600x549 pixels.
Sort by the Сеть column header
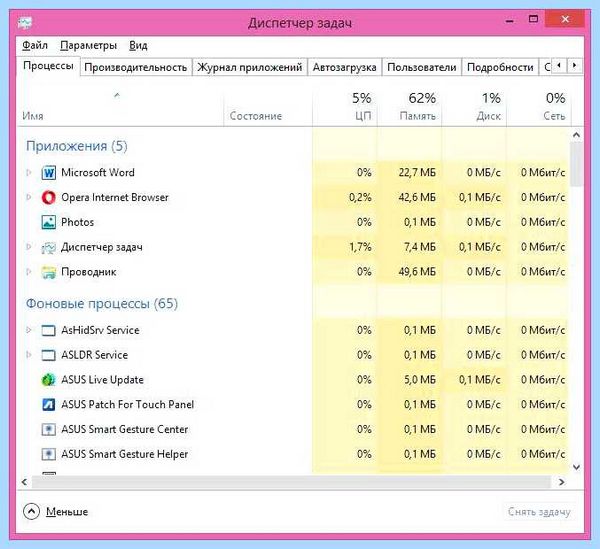pyautogui.click(x=539, y=107)
